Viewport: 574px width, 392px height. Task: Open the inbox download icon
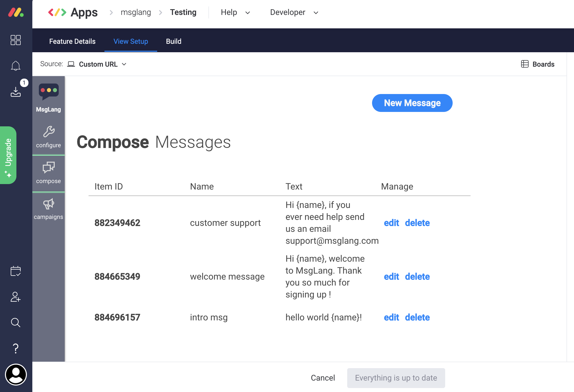pyautogui.click(x=16, y=92)
